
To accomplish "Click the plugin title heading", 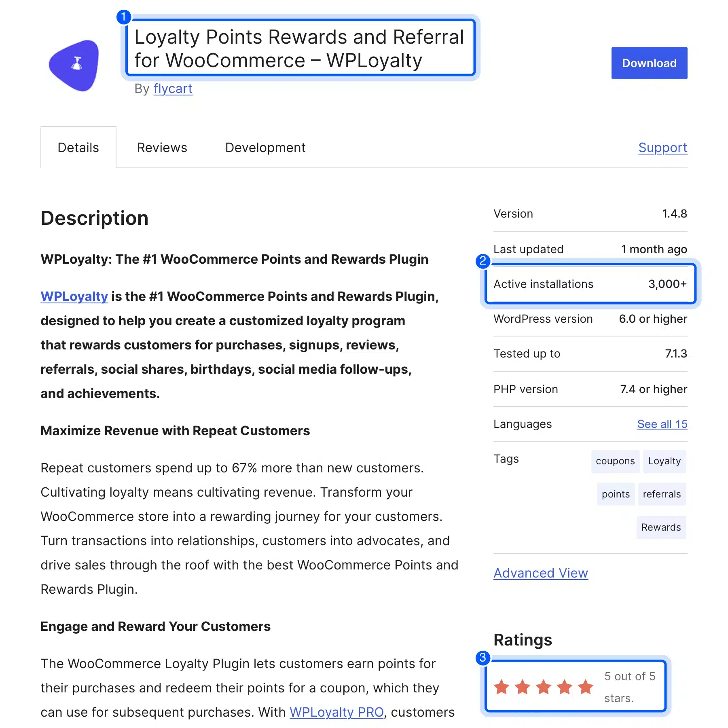I will click(299, 49).
